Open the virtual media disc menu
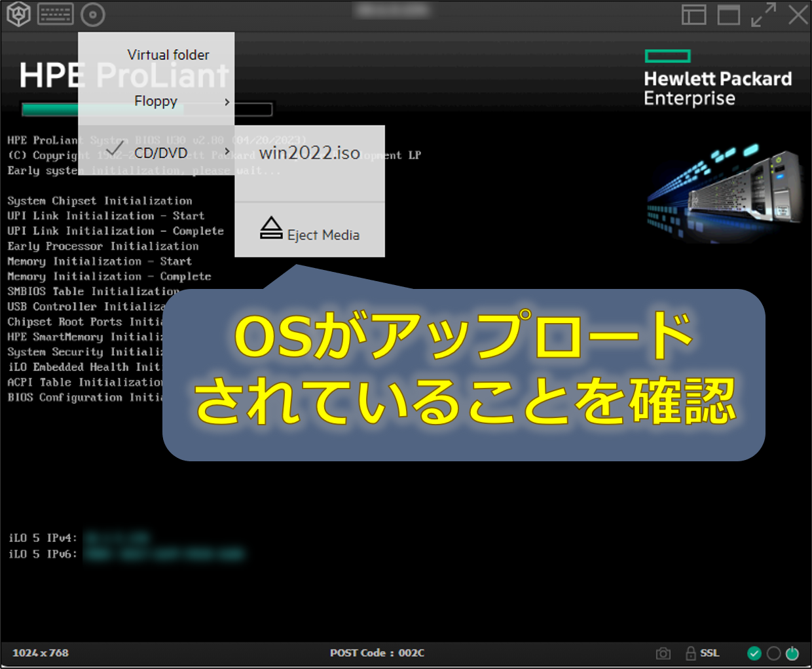The image size is (812, 669). click(x=93, y=14)
